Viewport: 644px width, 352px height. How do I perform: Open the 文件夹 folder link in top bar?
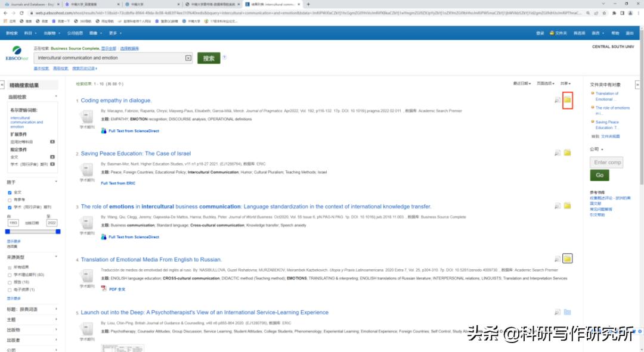pyautogui.click(x=558, y=33)
